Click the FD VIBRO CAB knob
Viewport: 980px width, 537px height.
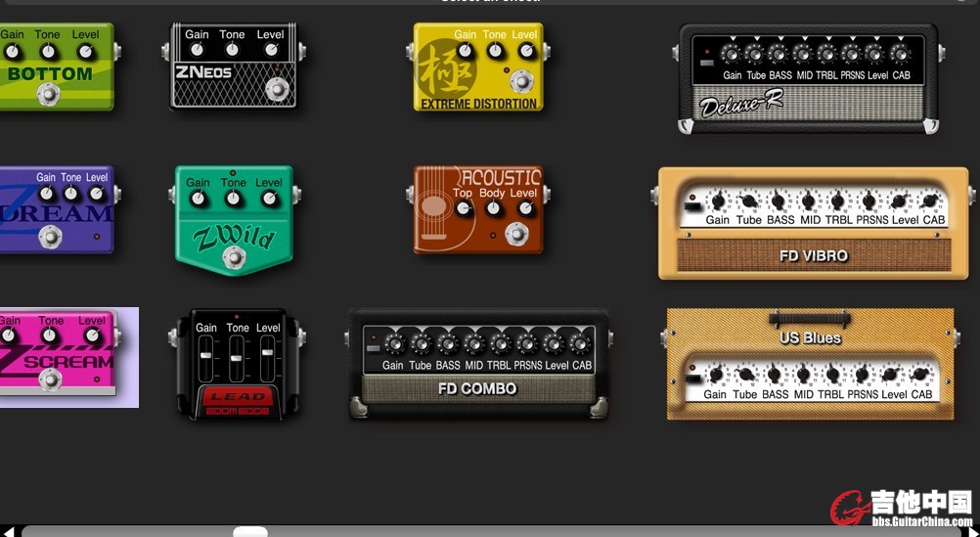click(x=929, y=201)
